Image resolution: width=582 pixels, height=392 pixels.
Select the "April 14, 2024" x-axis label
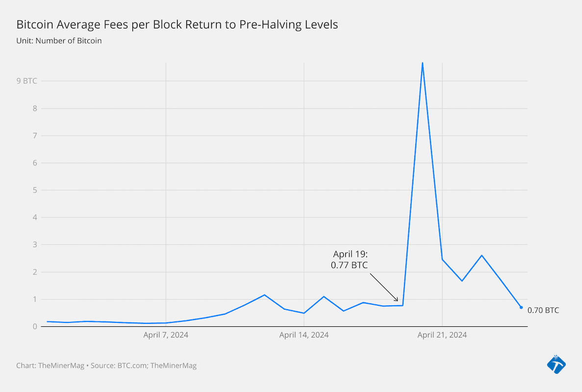[304, 335]
